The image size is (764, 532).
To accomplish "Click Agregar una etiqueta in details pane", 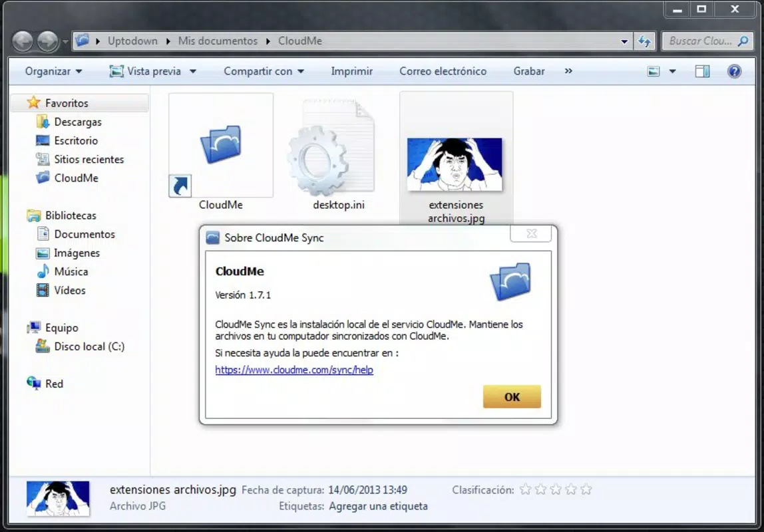I will (378, 506).
